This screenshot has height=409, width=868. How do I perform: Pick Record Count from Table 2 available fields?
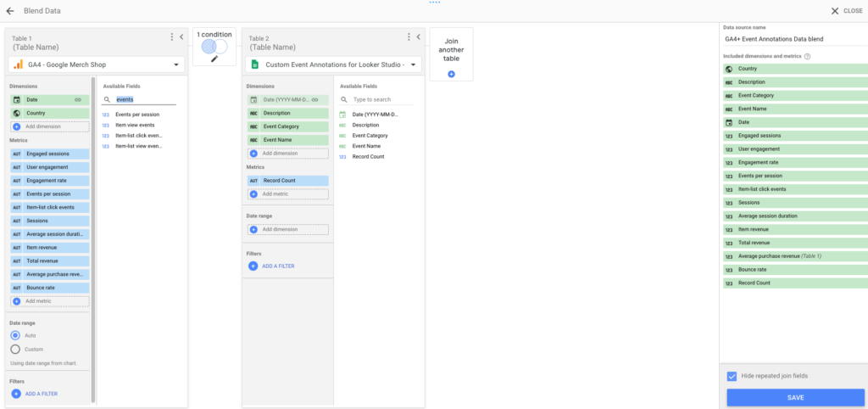click(370, 157)
